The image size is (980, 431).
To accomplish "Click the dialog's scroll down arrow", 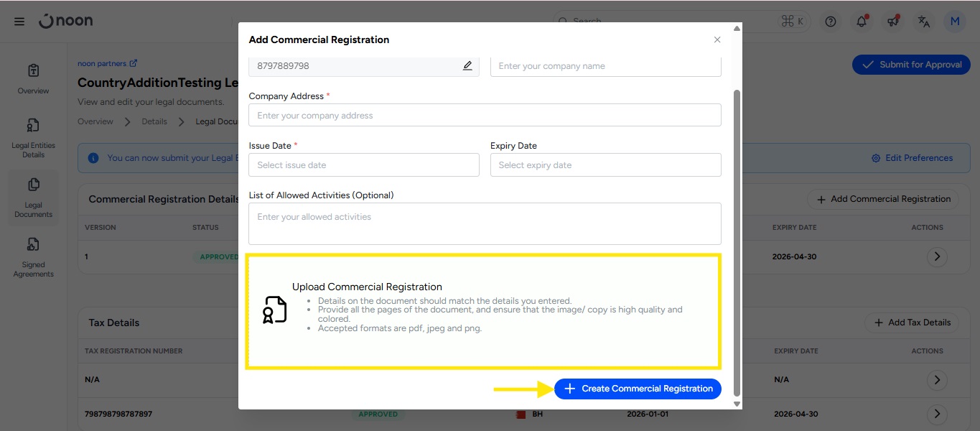I will coord(736,404).
